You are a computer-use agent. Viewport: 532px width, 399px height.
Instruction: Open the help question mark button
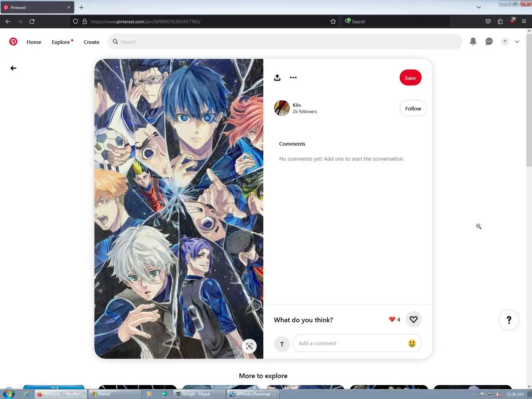pos(509,320)
